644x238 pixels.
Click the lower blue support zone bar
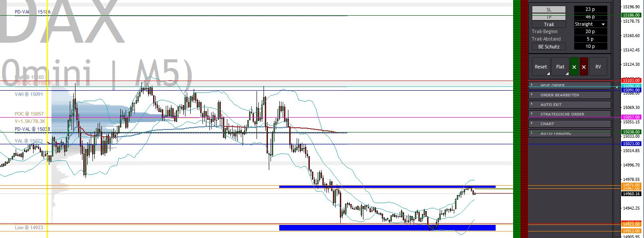(x=387, y=228)
